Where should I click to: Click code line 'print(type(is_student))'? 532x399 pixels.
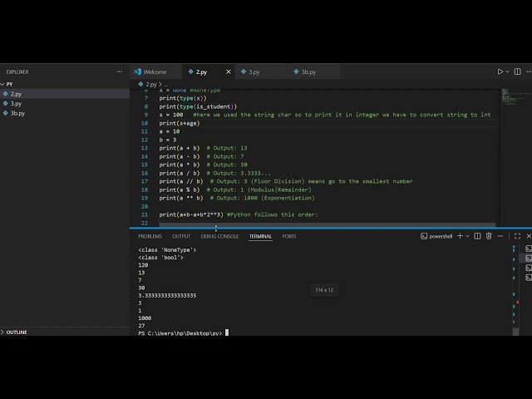198,106
